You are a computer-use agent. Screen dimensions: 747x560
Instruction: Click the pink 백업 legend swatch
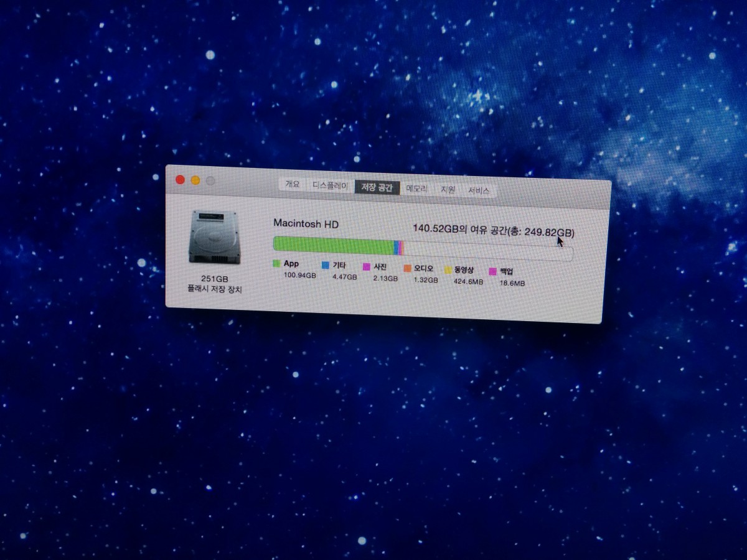tap(493, 272)
